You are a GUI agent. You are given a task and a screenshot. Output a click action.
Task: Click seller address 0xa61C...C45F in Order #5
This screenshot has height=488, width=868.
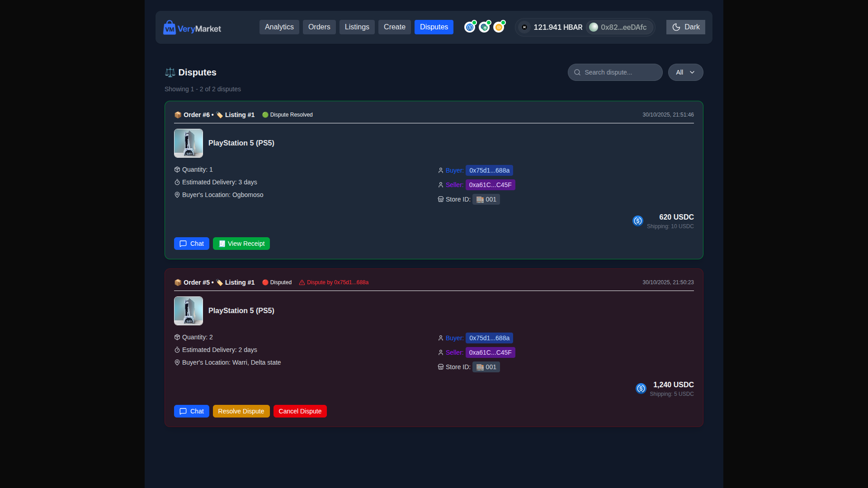(x=491, y=352)
